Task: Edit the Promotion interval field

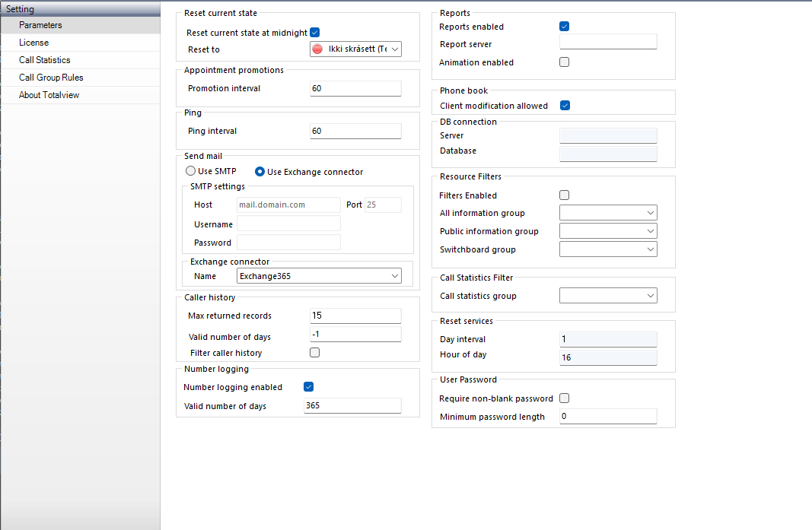Action: [355, 88]
